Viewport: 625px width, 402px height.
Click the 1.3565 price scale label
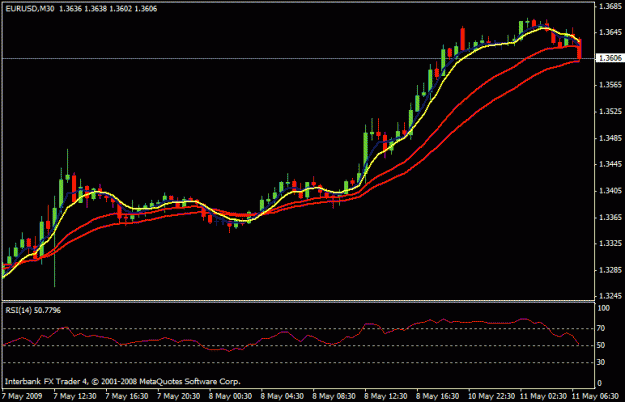click(611, 85)
